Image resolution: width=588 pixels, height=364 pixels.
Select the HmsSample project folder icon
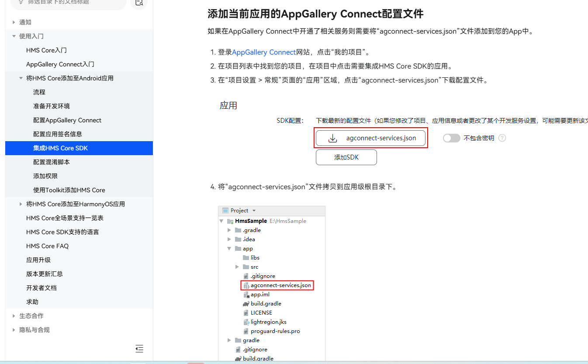tap(230, 221)
